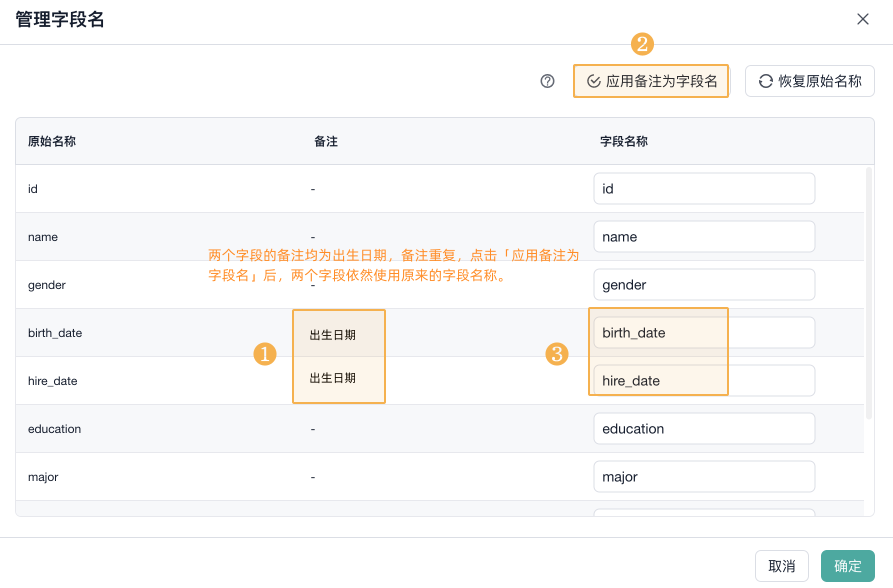Click original name cell 'major'
Screen dimensions: 893x588
pos(43,477)
